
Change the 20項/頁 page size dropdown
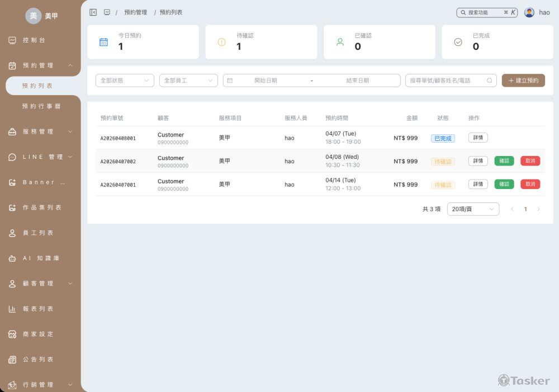click(473, 209)
